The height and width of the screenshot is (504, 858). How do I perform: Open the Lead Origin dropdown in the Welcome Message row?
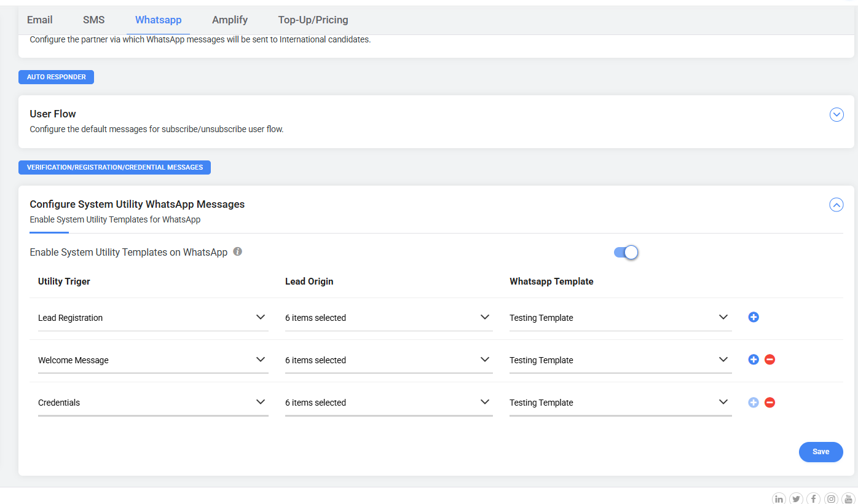[388, 360]
